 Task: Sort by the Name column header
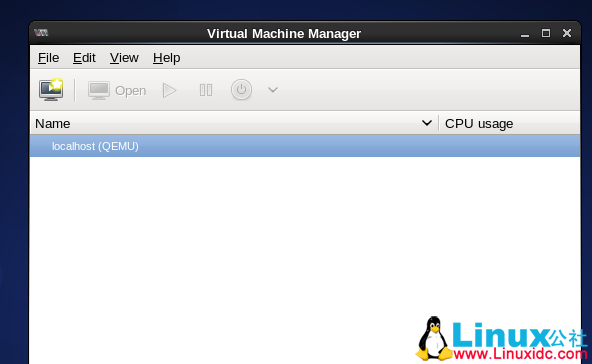coord(234,123)
